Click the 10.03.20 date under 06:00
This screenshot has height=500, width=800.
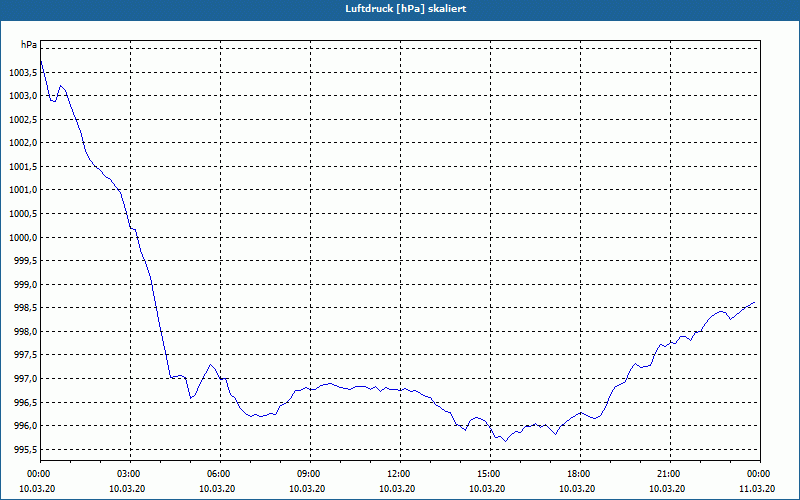(217, 488)
